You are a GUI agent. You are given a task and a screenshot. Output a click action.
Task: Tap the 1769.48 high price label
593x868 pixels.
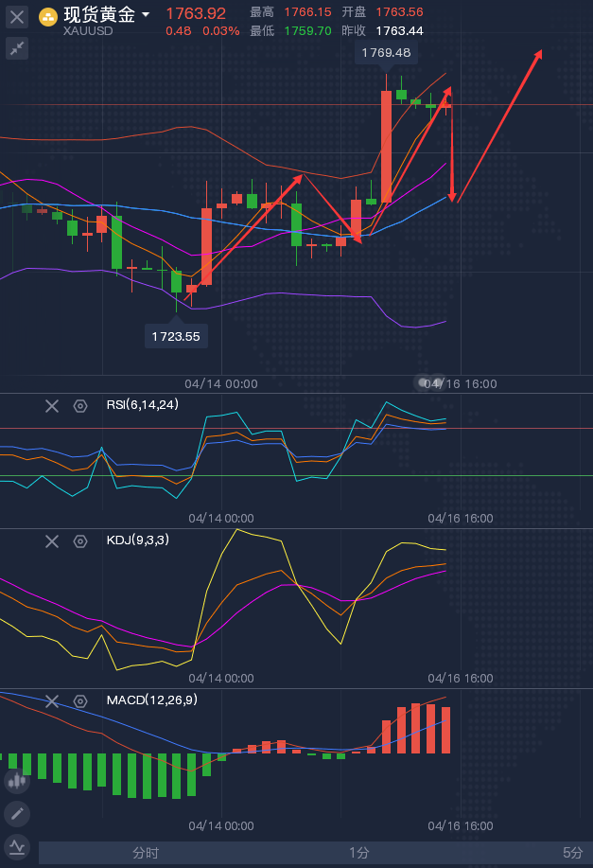click(386, 53)
